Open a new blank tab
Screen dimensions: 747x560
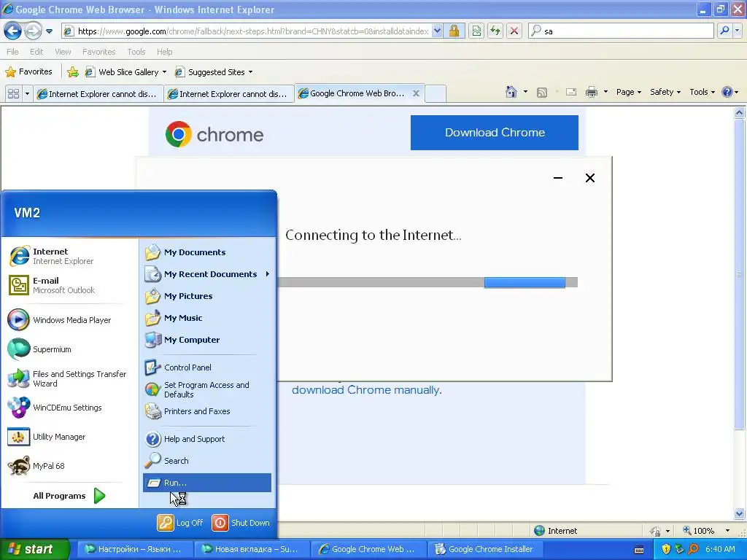pyautogui.click(x=435, y=94)
